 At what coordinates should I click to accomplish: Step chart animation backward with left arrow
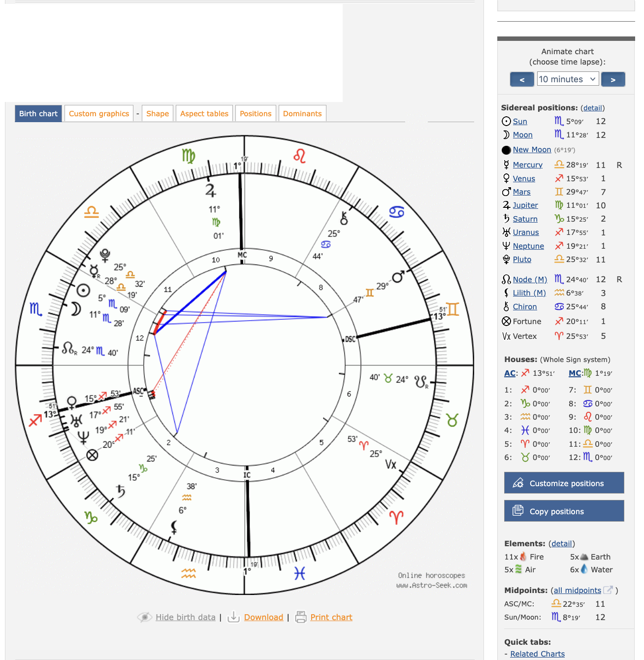(x=522, y=79)
